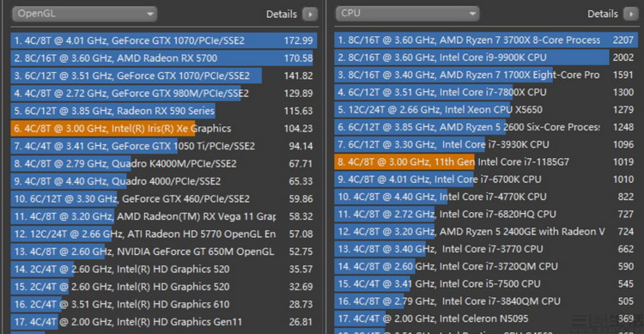644x334 pixels.
Task: Select the AMD Radeon RX 5700 result
Action: (x=164, y=58)
